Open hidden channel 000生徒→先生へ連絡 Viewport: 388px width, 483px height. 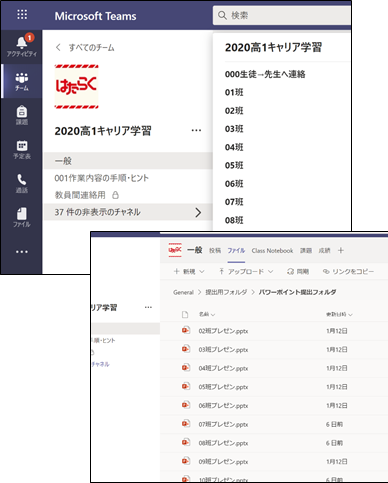[x=265, y=74]
